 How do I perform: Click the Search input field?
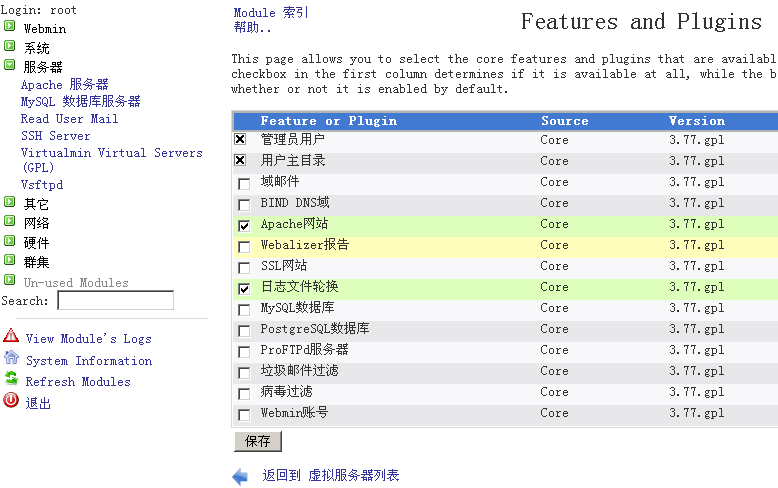pyautogui.click(x=116, y=301)
